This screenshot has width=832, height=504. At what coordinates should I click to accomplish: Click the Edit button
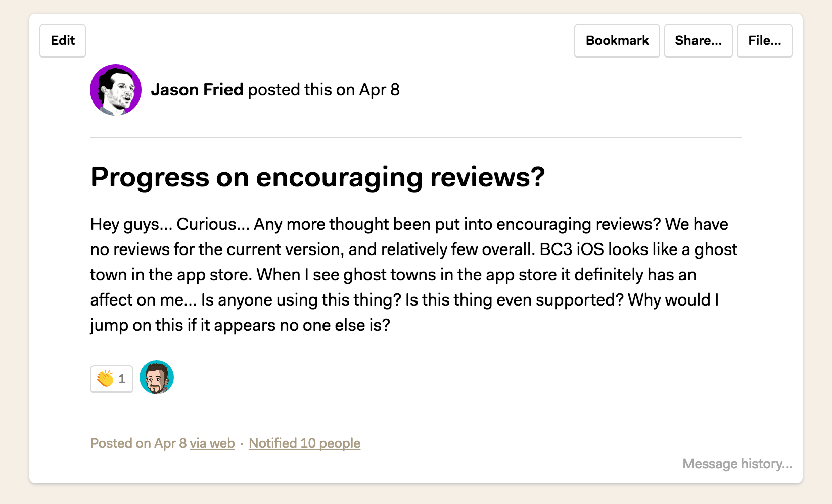click(x=63, y=40)
